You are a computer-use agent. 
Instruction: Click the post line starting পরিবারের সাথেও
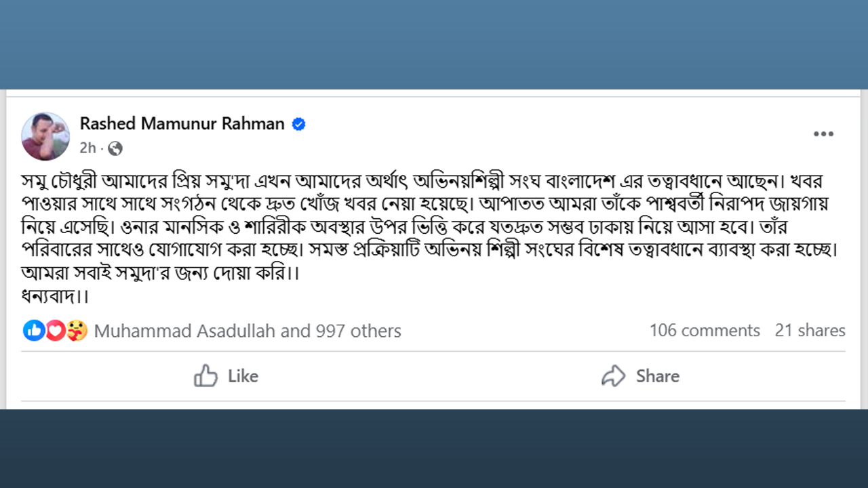pyautogui.click(x=427, y=249)
